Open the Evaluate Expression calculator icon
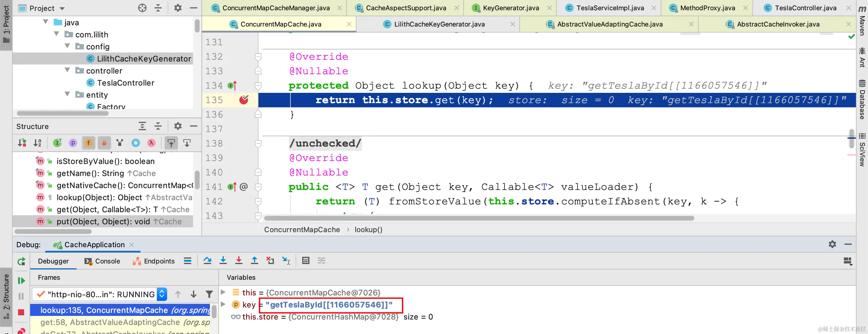 306,261
